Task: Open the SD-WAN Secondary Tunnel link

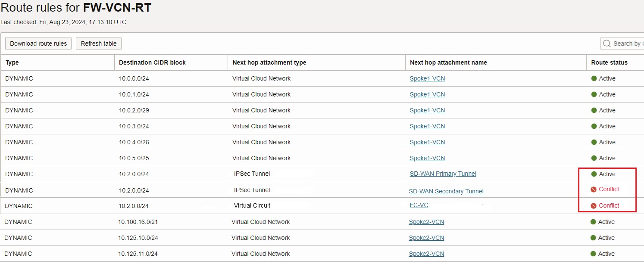Action: (446, 191)
